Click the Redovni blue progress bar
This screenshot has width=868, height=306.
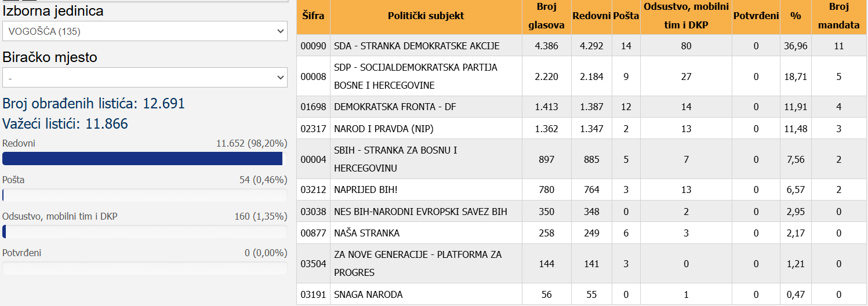click(x=143, y=159)
